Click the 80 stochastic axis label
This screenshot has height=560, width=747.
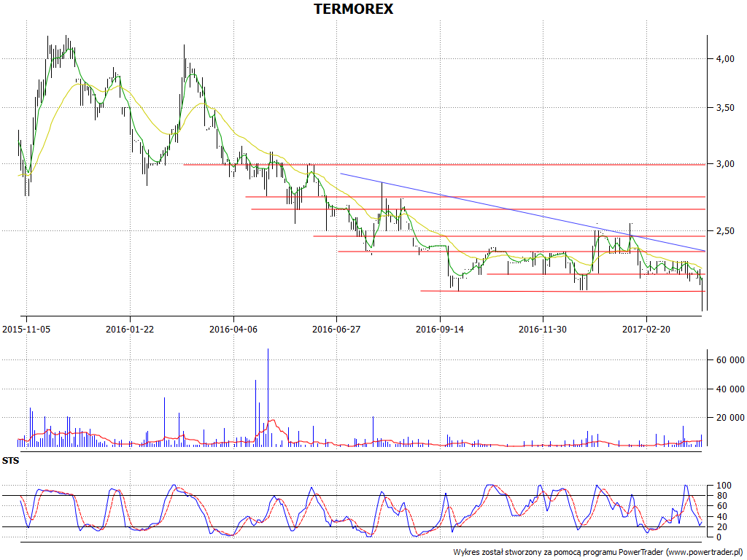pyautogui.click(x=721, y=496)
